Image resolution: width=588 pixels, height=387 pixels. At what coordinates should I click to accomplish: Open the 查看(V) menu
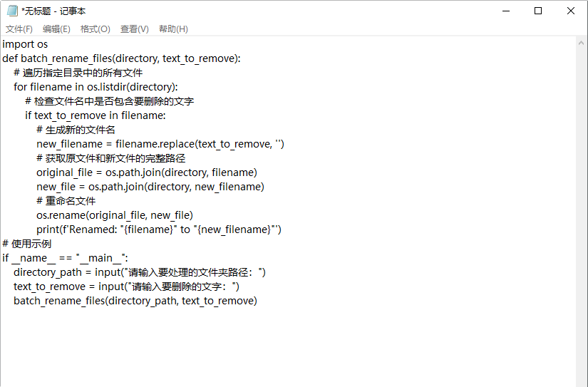point(135,29)
